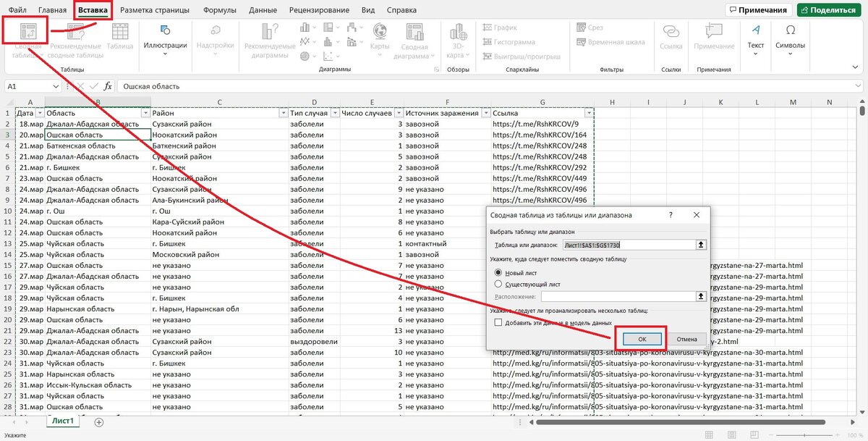Image resolution: width=868 pixels, height=441 pixels.
Task: Click the Insert Function fx icon
Action: [108, 86]
